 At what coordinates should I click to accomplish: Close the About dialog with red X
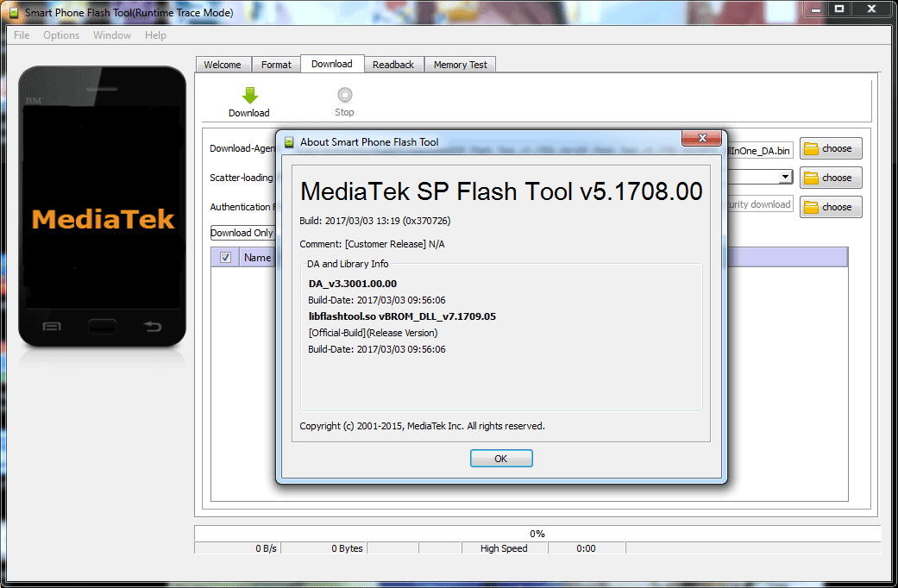(x=702, y=138)
